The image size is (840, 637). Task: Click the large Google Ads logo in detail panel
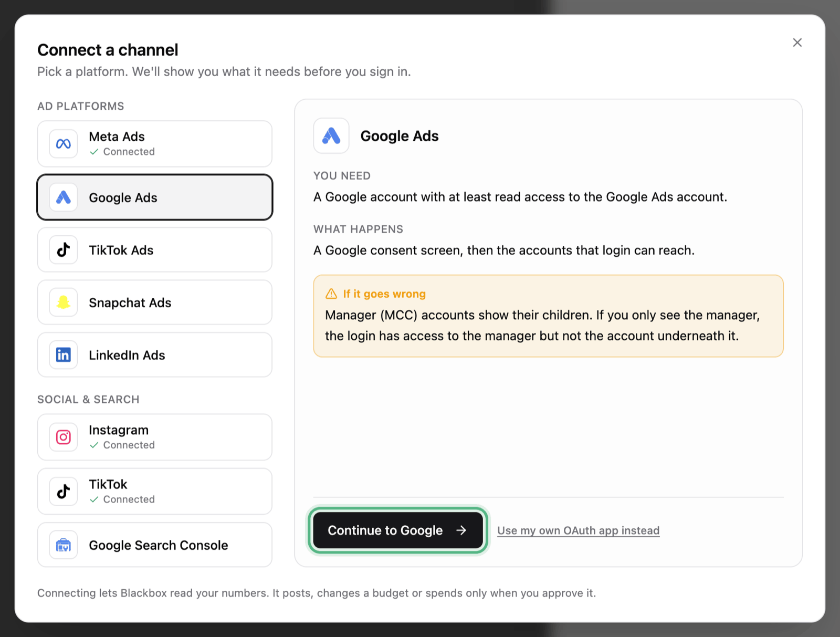[x=331, y=136]
